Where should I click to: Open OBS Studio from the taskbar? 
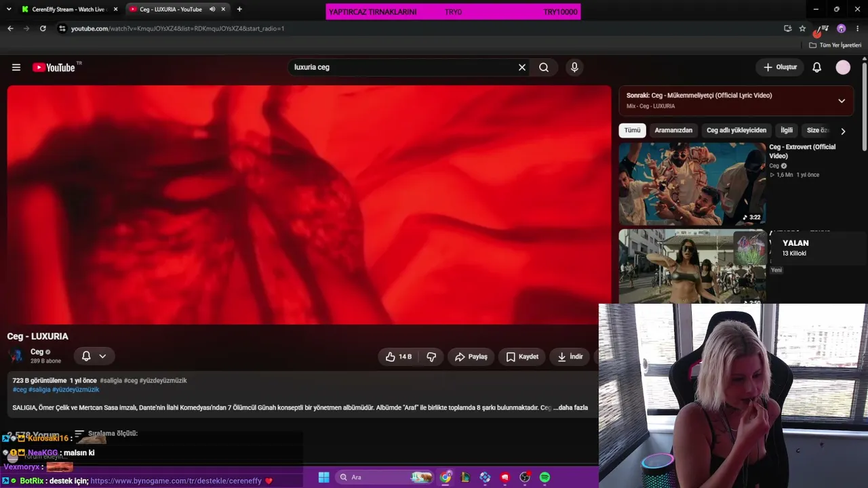click(x=525, y=477)
